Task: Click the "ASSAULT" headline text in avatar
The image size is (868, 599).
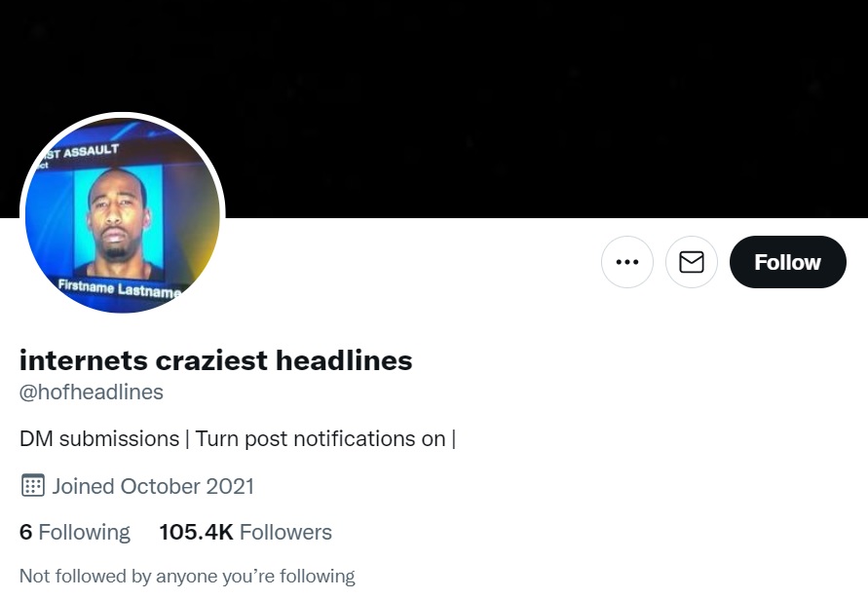Action: (93, 152)
